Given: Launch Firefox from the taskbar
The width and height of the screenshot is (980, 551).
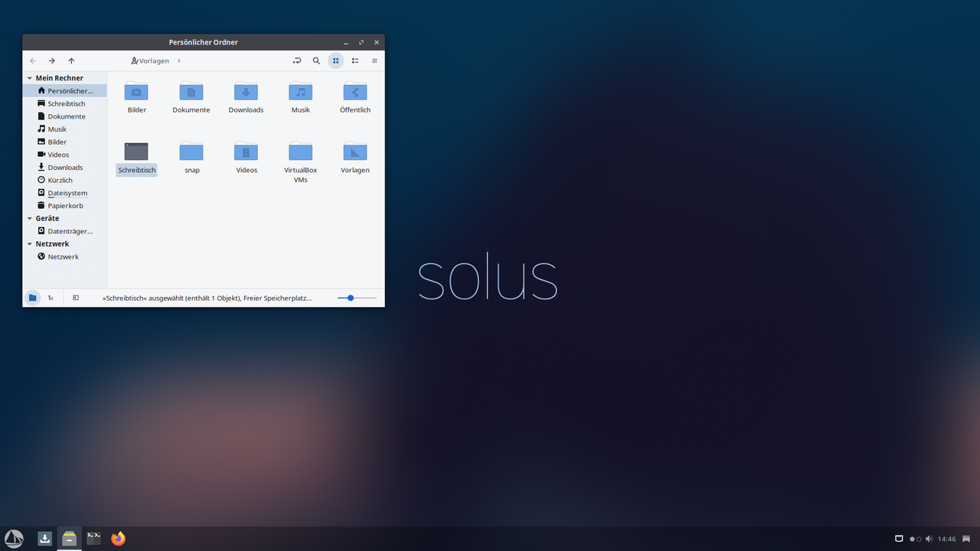Looking at the screenshot, I should coord(118,538).
